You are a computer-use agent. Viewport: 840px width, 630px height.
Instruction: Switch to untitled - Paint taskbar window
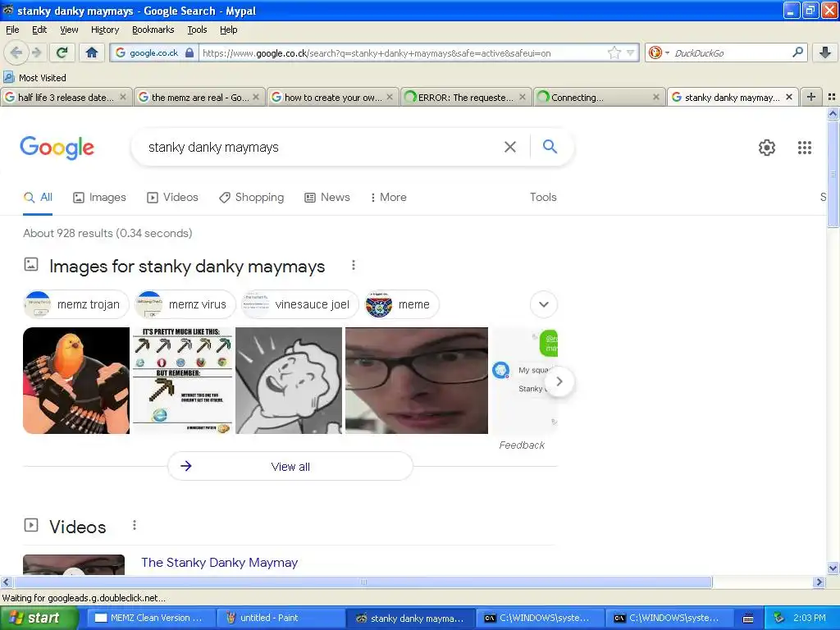279,618
